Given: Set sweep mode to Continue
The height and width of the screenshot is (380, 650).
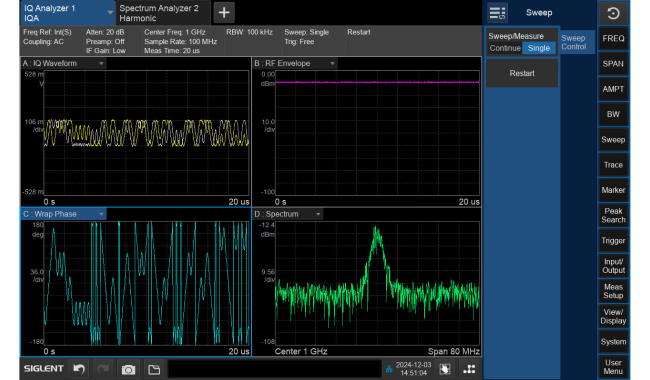Looking at the screenshot, I should click(504, 48).
